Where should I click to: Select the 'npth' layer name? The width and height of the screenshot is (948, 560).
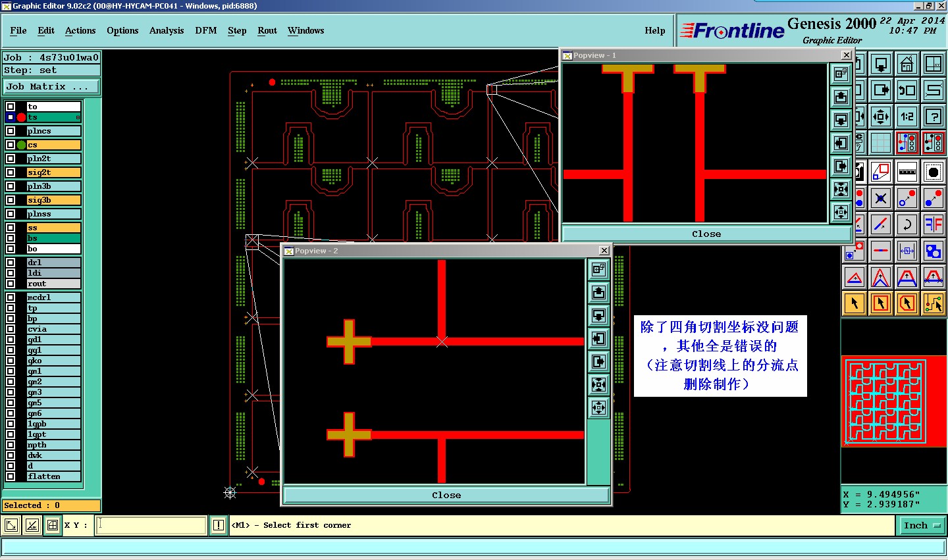[x=53, y=445]
